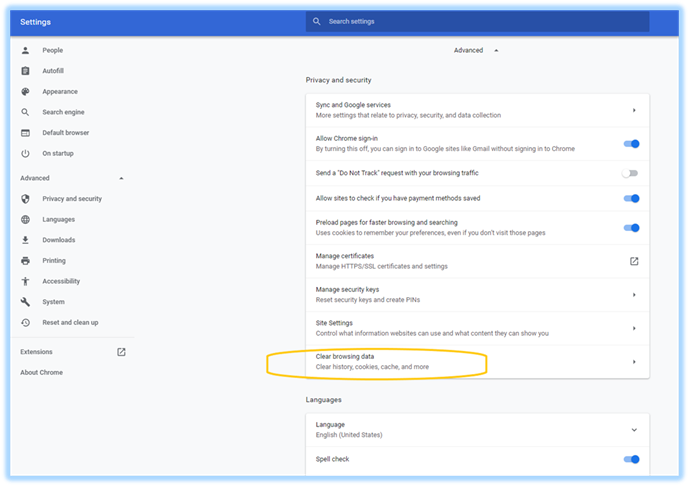The image size is (689, 486).
Task: Click the Extensions external-link icon
Action: coord(121,352)
